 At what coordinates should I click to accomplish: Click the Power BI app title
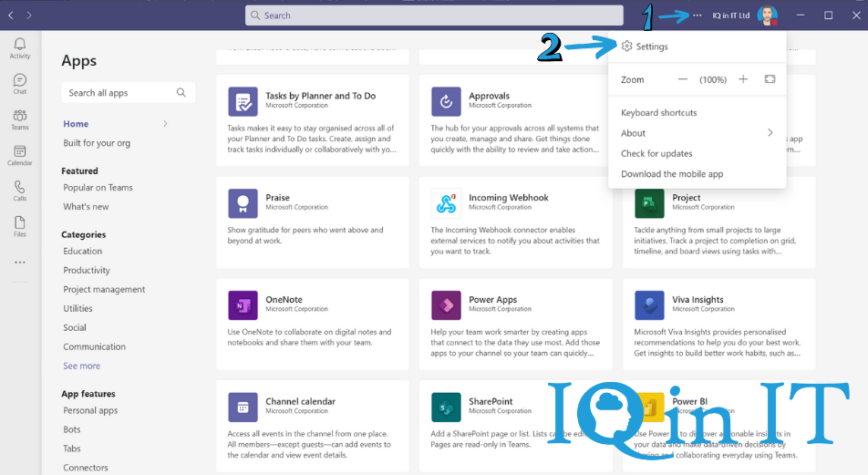pos(689,401)
